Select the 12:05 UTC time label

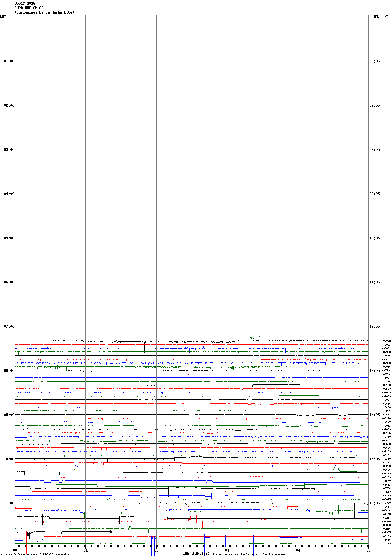[x=375, y=326]
